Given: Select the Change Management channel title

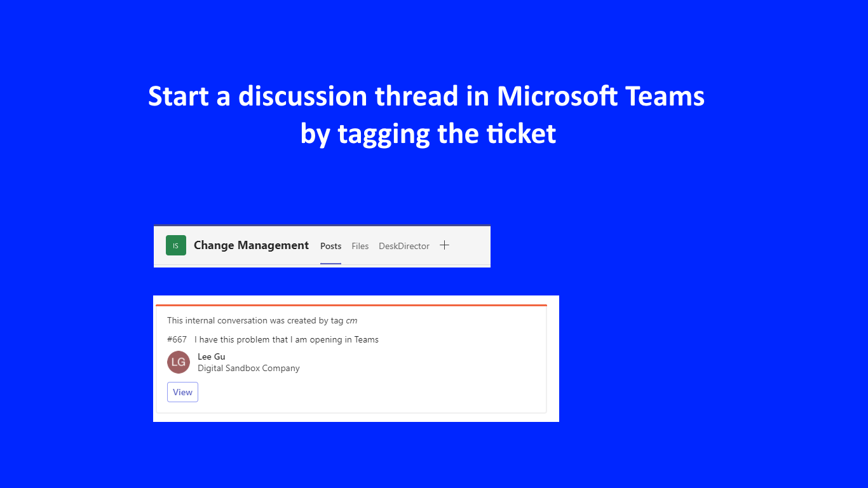Looking at the screenshot, I should [x=251, y=245].
